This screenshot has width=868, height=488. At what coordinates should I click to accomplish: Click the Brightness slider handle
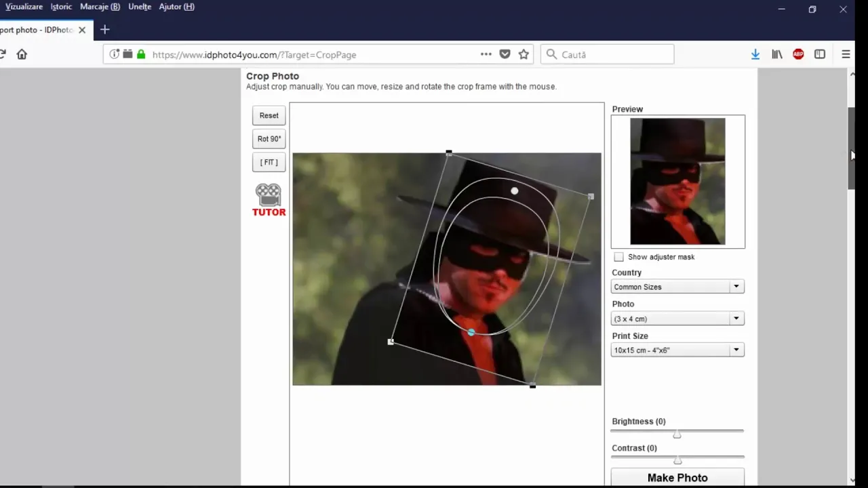(677, 434)
